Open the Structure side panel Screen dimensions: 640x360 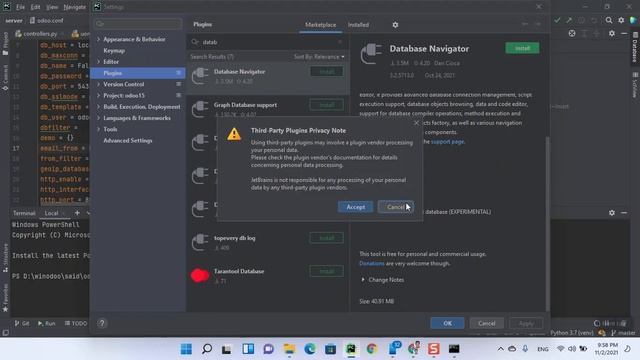(5, 258)
